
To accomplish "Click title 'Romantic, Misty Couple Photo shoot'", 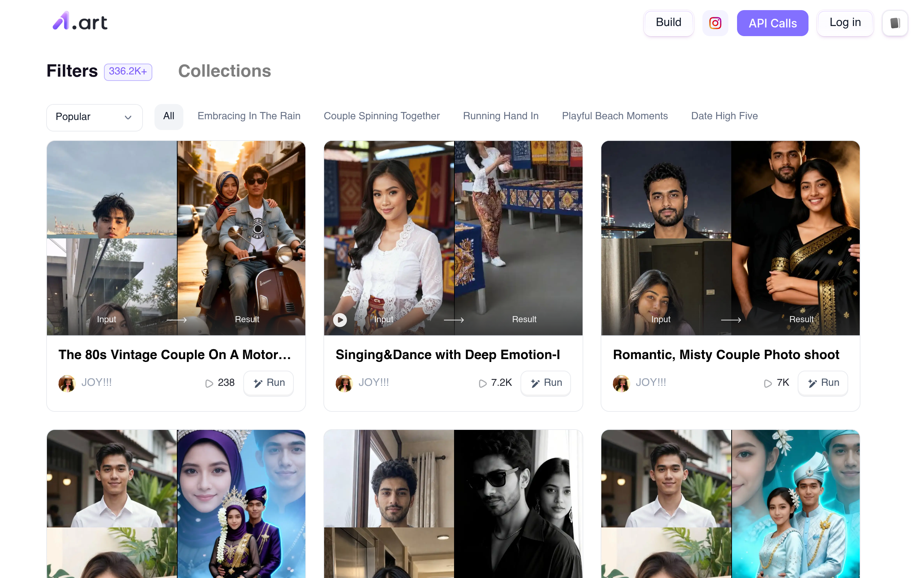I will pos(726,355).
